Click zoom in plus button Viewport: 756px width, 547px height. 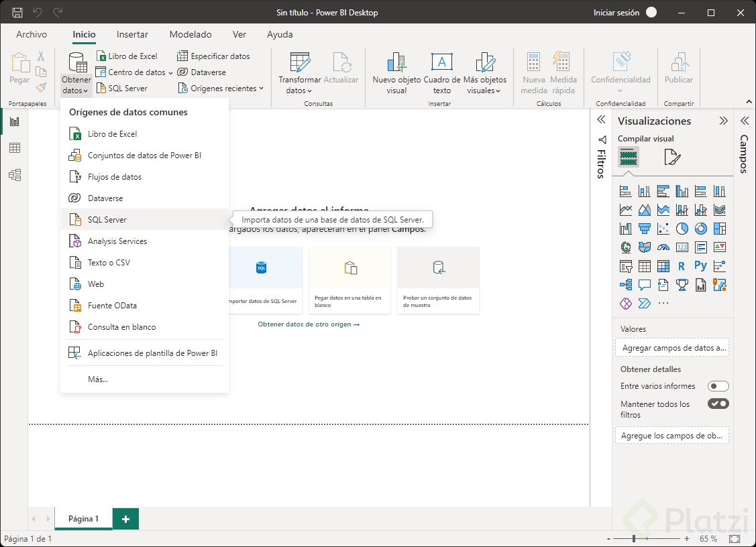687,538
